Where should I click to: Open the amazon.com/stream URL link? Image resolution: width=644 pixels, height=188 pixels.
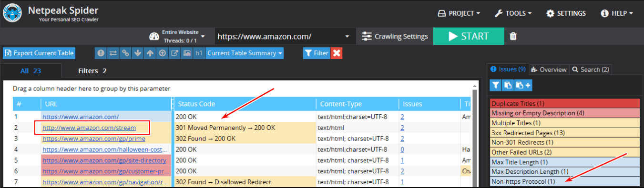click(x=89, y=128)
